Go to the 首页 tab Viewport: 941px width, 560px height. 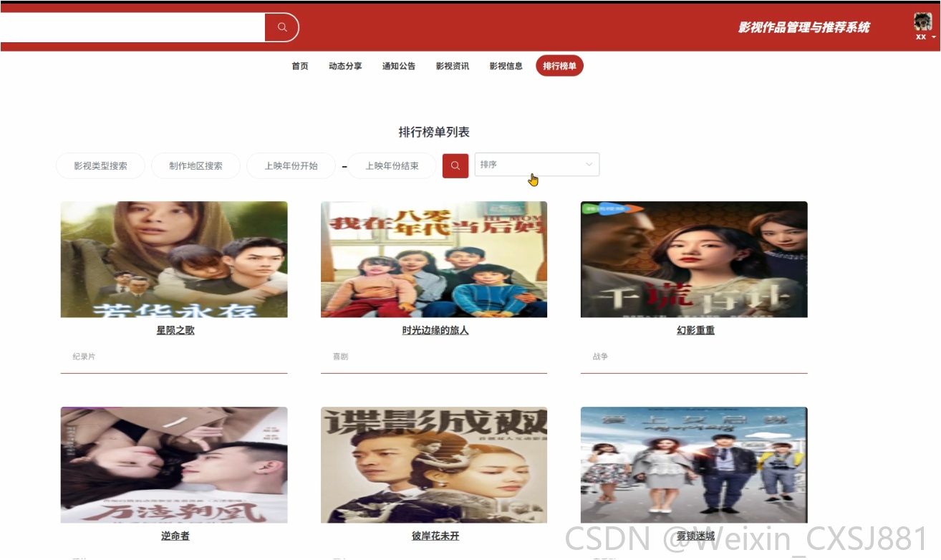300,66
